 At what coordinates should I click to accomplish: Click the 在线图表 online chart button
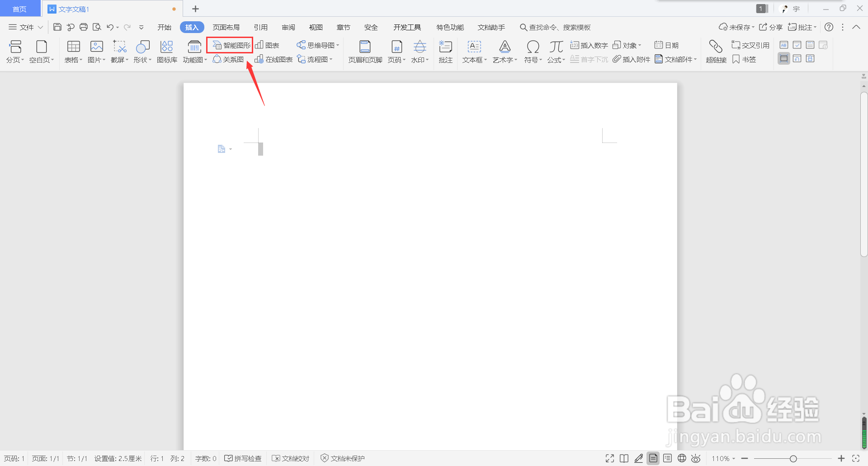274,59
